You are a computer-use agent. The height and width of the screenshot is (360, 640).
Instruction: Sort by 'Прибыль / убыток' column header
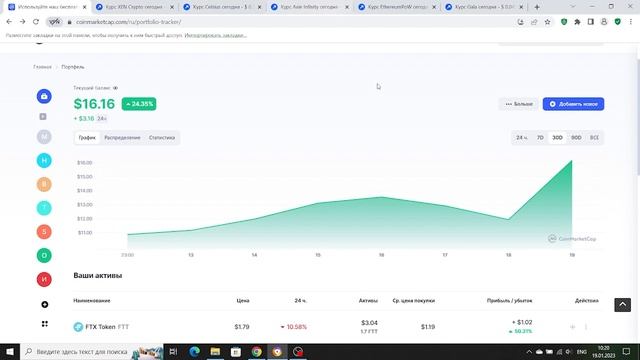[509, 300]
